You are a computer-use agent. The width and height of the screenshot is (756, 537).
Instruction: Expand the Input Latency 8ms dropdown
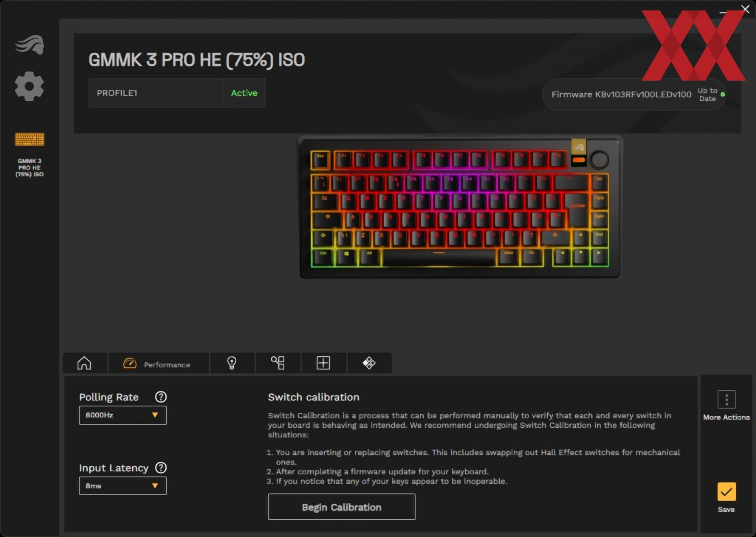tap(123, 486)
